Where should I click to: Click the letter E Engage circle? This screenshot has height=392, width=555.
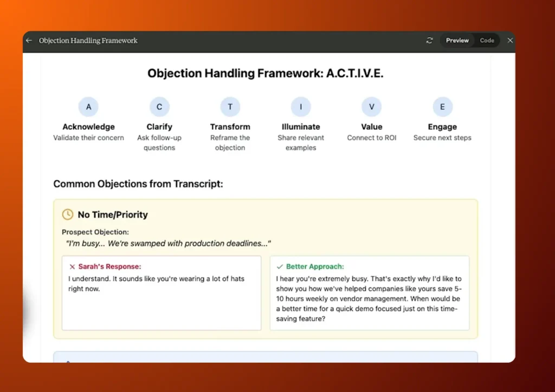(442, 107)
